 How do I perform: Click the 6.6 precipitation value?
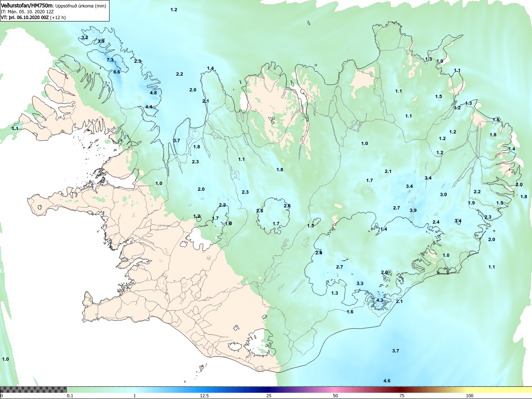pos(117,72)
